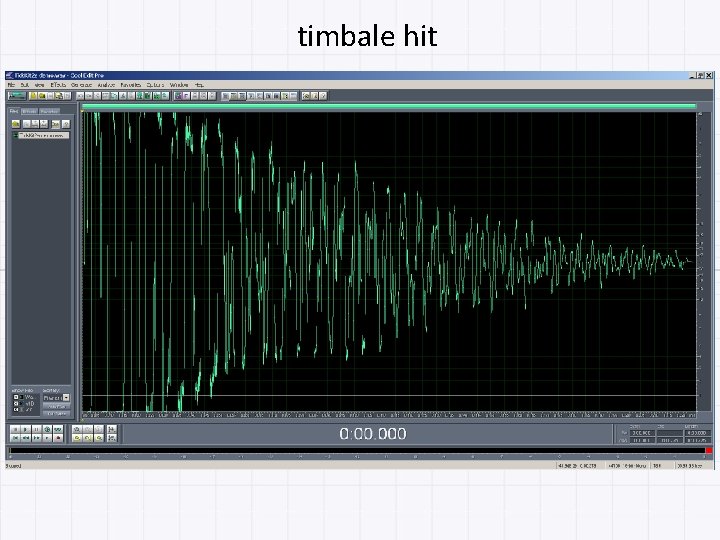Click the selection Length time field
The height and width of the screenshot is (540, 720).
coord(698,433)
